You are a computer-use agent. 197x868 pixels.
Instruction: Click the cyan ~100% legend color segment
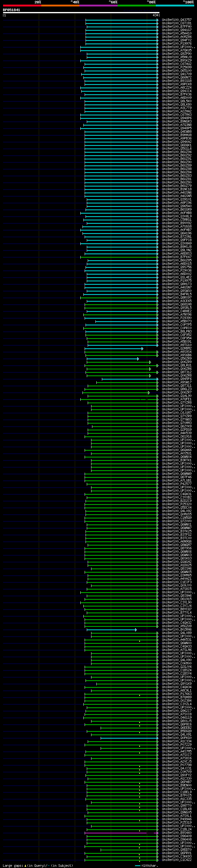point(175,6)
